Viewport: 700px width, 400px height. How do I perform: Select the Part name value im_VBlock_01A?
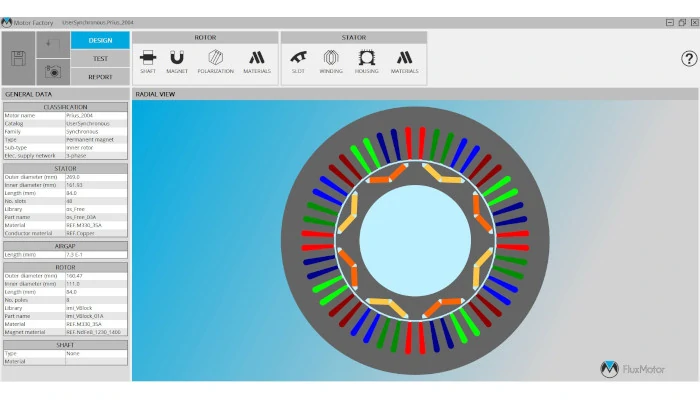click(x=96, y=316)
